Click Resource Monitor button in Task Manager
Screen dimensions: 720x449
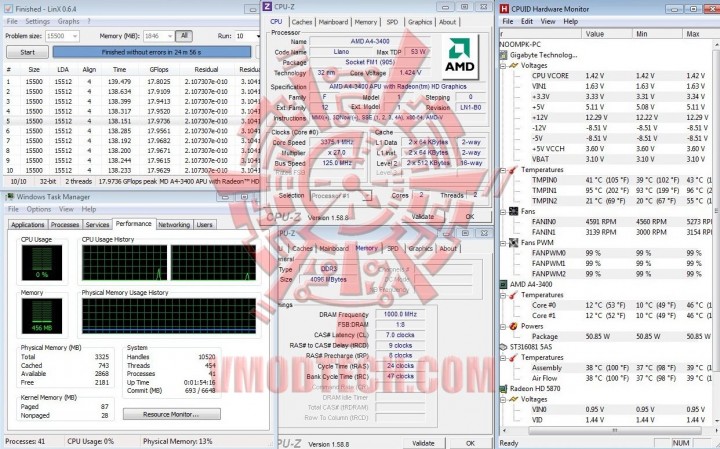171,414
